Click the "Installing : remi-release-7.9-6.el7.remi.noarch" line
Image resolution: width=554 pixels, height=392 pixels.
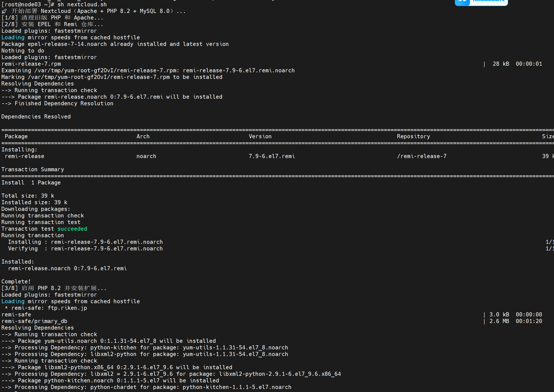click(85, 242)
